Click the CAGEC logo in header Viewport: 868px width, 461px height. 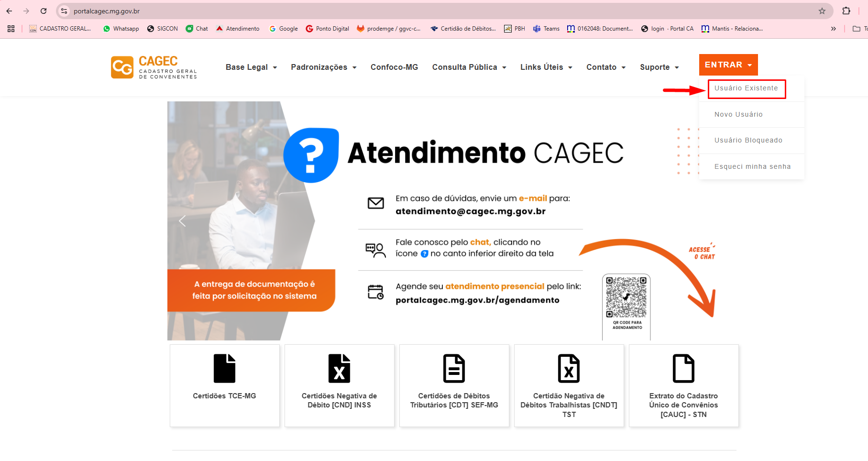(154, 67)
